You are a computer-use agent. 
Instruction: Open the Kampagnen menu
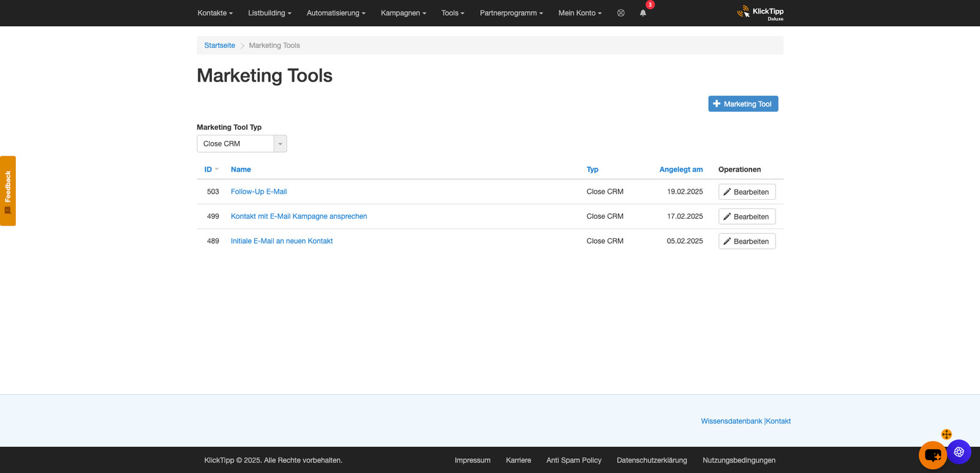point(404,13)
